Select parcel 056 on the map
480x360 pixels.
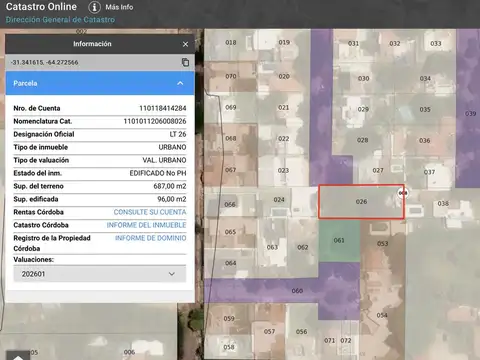click(301, 332)
